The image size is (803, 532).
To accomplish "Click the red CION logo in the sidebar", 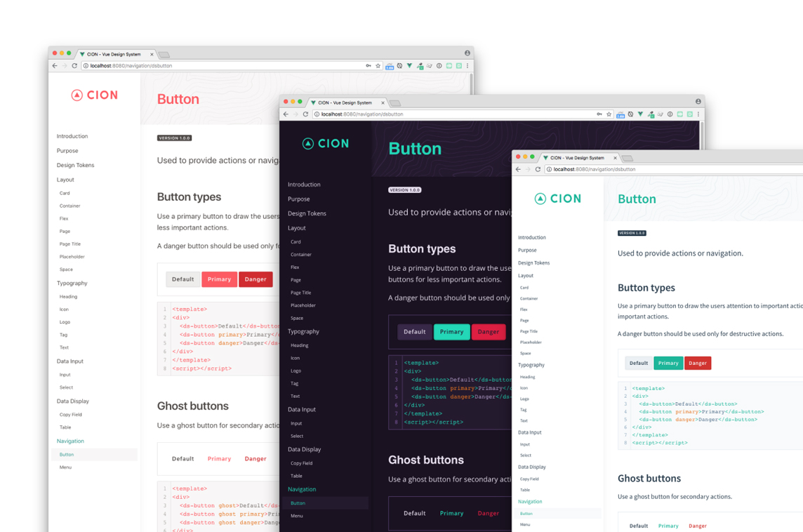I will point(95,95).
